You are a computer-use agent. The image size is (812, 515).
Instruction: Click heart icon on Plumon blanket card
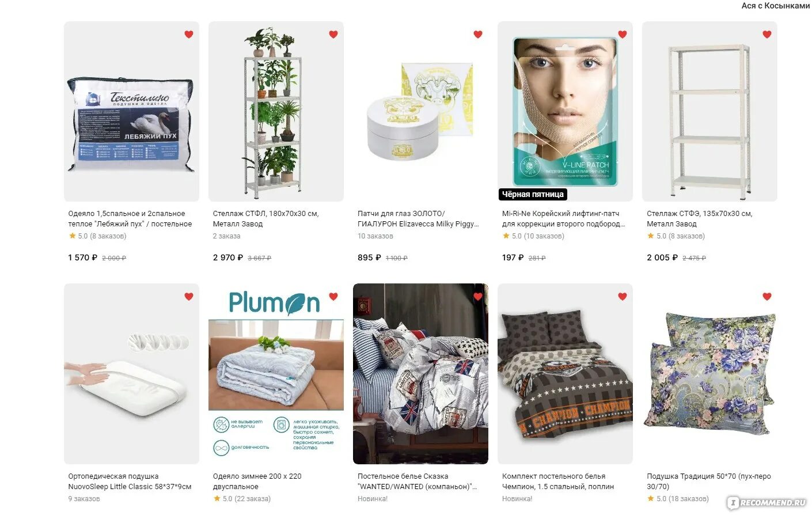[333, 297]
